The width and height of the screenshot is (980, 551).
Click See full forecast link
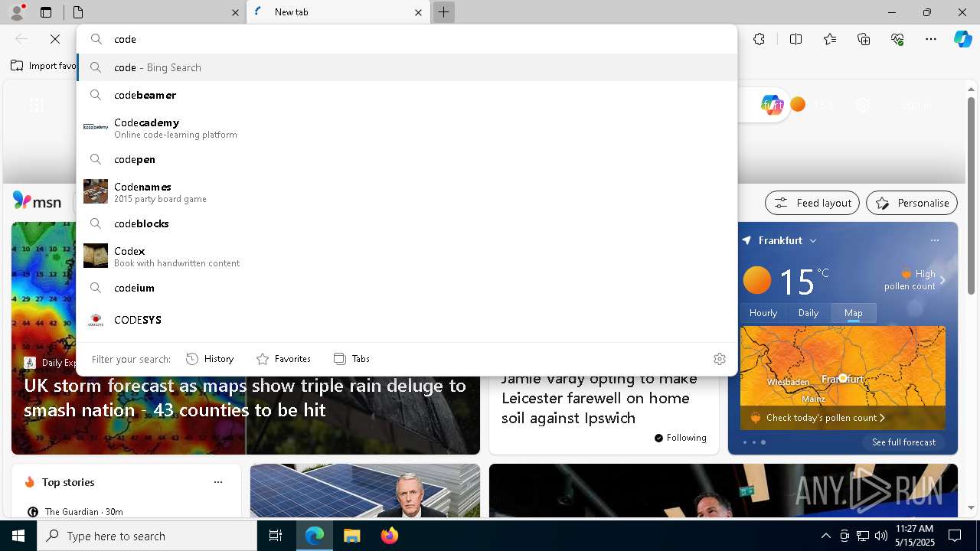click(x=903, y=442)
